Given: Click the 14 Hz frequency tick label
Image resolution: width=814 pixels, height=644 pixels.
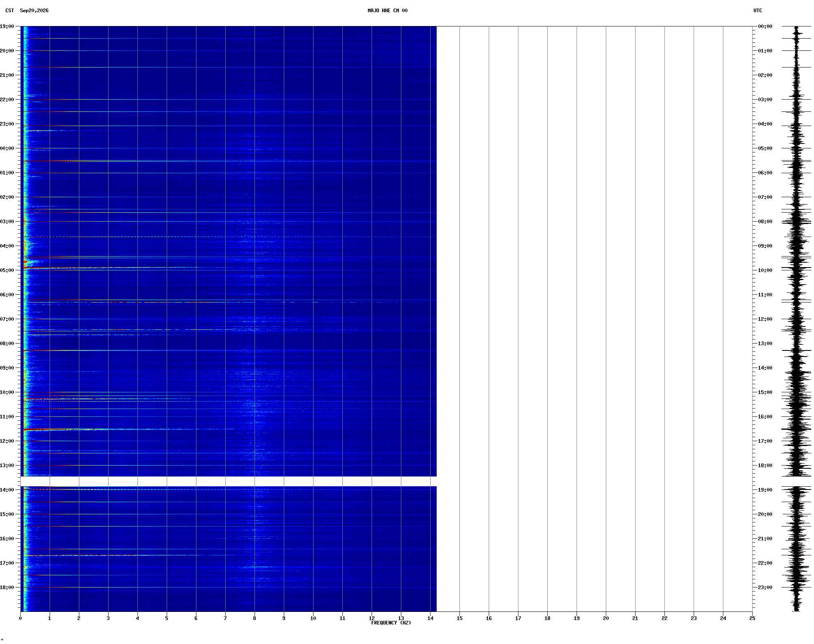Looking at the screenshot, I should [x=430, y=618].
